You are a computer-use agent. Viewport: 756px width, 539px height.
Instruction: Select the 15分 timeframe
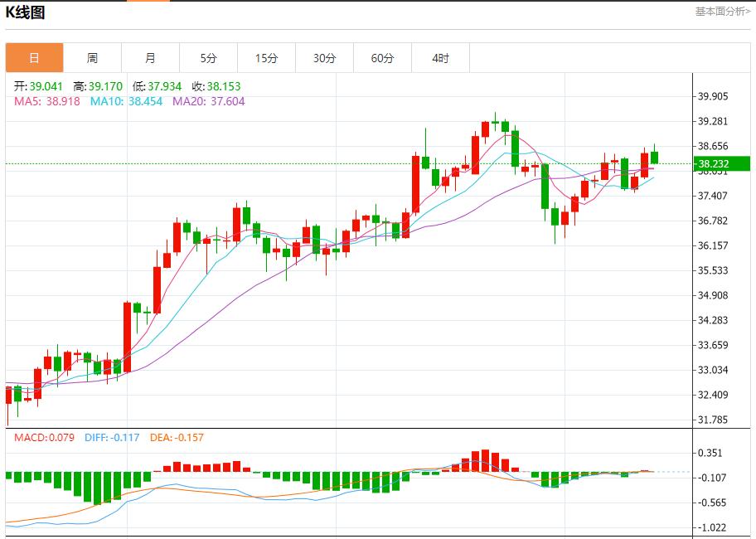click(x=266, y=58)
